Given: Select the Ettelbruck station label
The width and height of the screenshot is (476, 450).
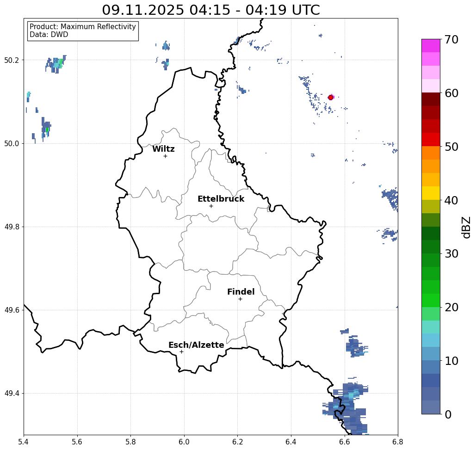Looking at the screenshot, I should tap(221, 199).
